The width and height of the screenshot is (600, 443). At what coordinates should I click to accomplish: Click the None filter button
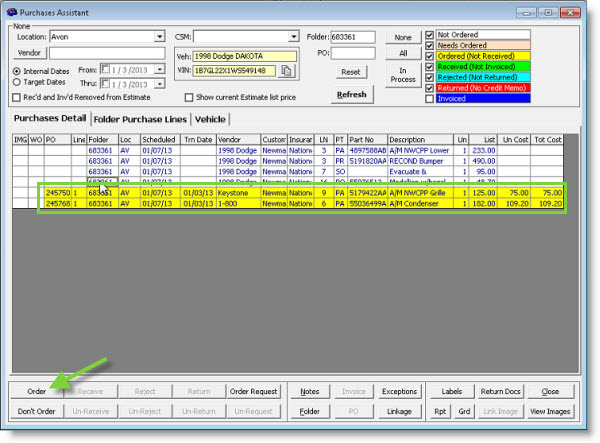pyautogui.click(x=403, y=37)
